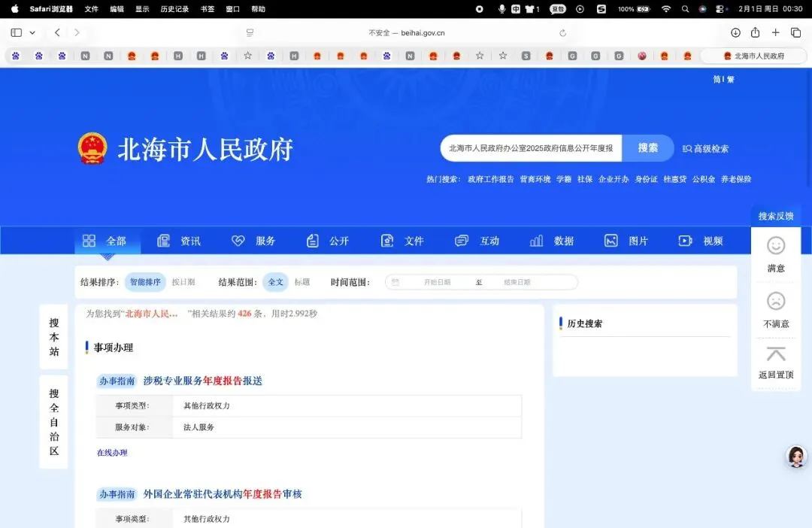Open the 历史记录 menu
This screenshot has height=528, width=812.
[x=174, y=9]
